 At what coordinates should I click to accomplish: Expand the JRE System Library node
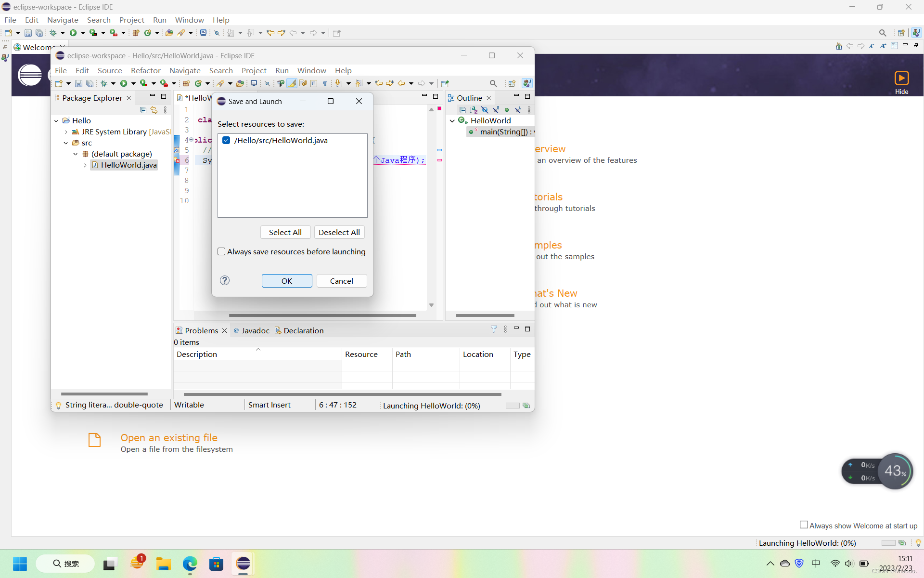pyautogui.click(x=66, y=132)
